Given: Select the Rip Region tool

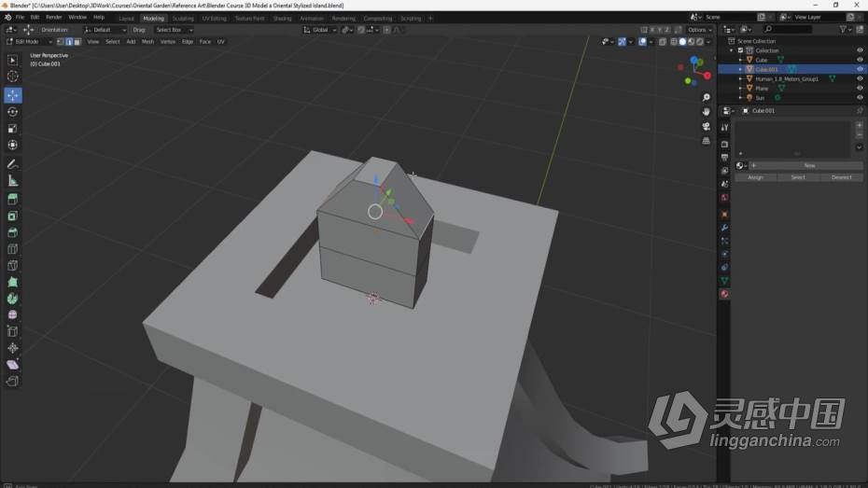Looking at the screenshot, I should 13,382.
